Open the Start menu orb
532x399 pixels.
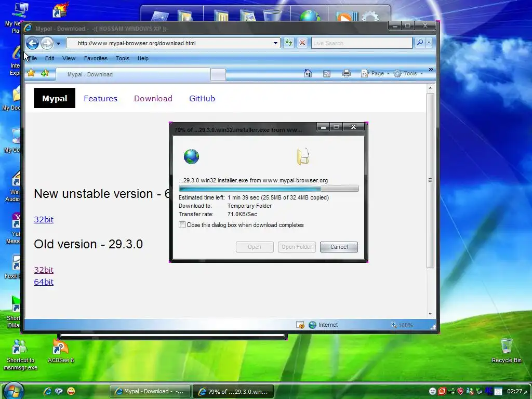coord(14,391)
